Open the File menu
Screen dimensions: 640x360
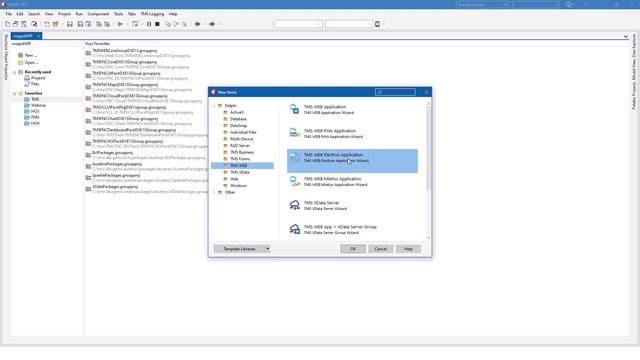point(9,14)
